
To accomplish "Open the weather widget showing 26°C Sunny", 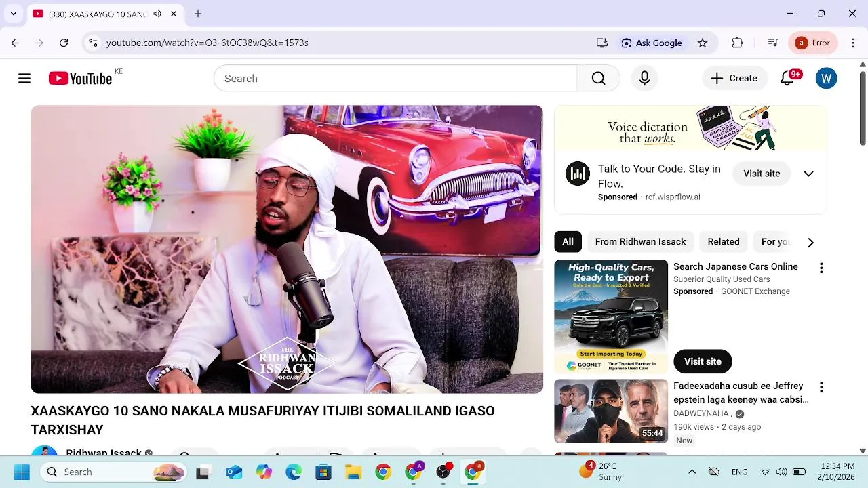I will point(600,472).
